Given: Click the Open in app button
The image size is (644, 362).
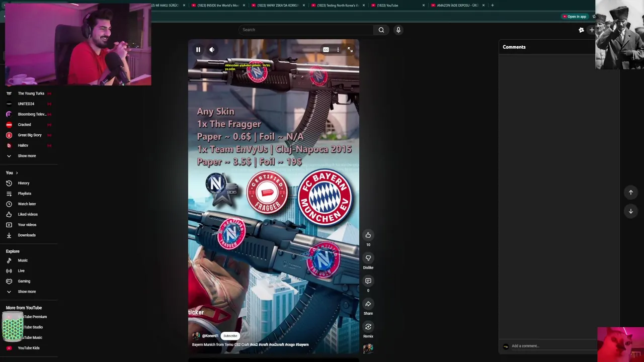Looking at the screenshot, I should click(x=575, y=17).
